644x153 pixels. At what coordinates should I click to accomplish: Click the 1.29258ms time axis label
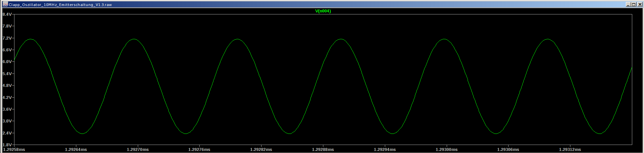tap(14, 149)
